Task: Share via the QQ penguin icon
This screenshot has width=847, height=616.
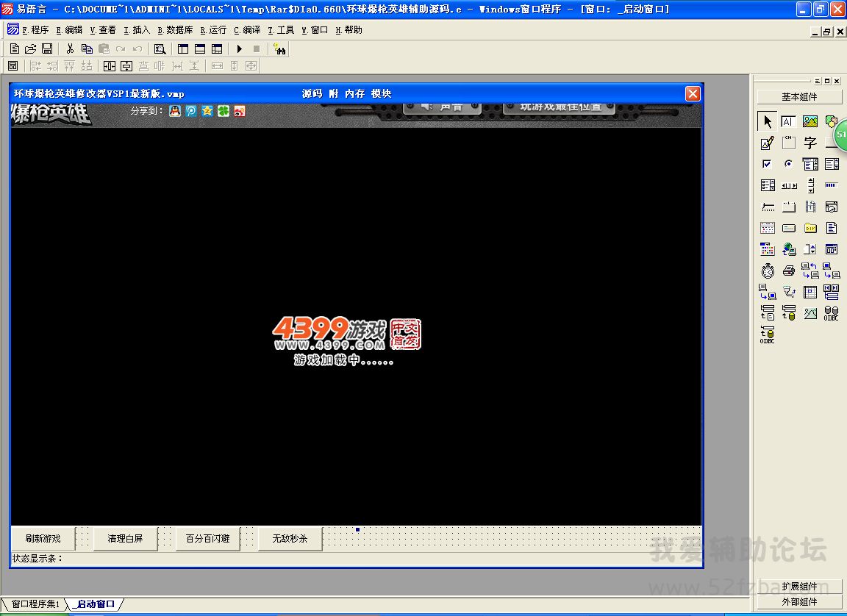Action: (174, 111)
